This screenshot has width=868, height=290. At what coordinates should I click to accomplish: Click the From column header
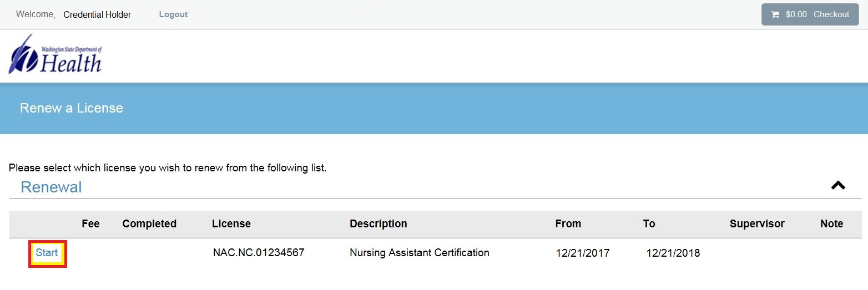(568, 224)
